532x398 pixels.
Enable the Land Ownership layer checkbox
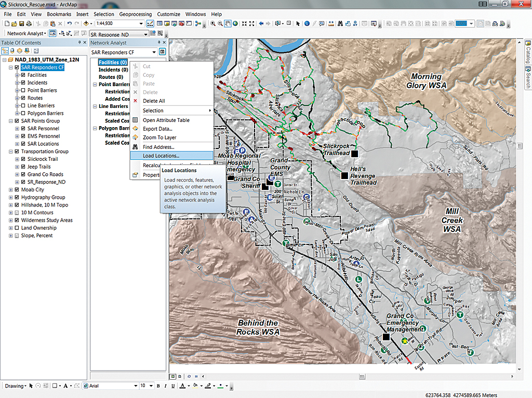click(17, 228)
